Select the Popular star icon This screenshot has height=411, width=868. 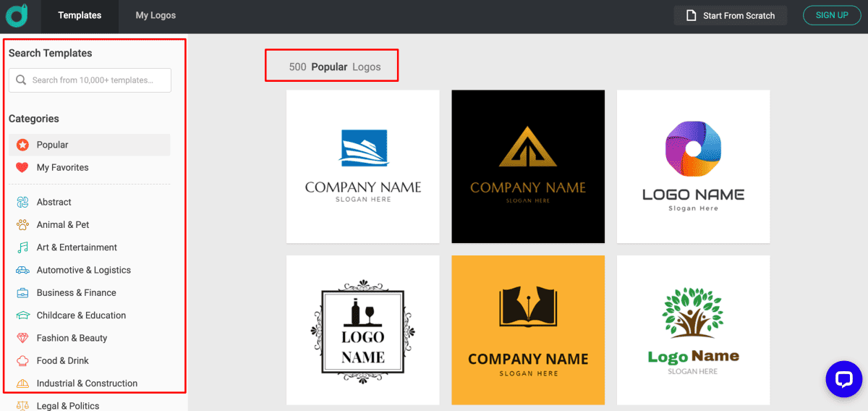click(x=22, y=145)
